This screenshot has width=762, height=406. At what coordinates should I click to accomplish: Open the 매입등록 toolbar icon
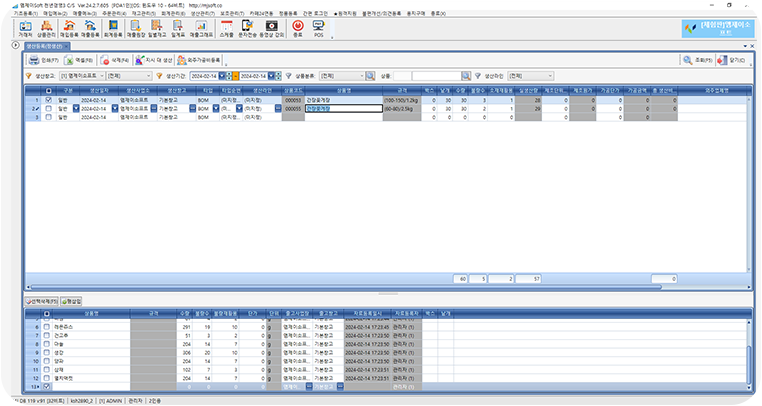click(x=69, y=29)
